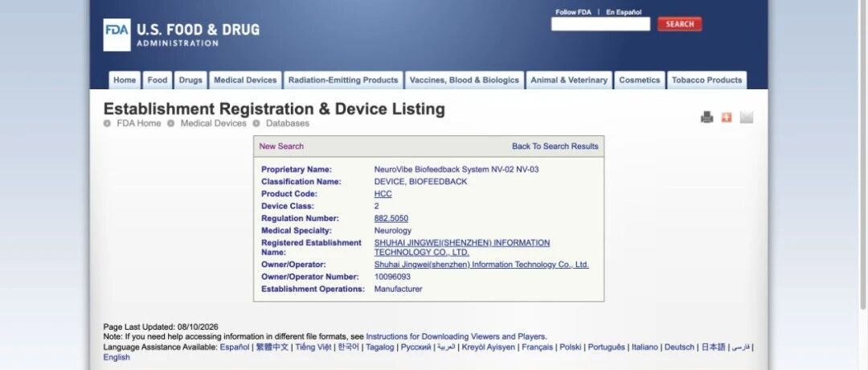The image size is (868, 370).
Task: Open the Tobacco Products tab
Action: pos(707,80)
